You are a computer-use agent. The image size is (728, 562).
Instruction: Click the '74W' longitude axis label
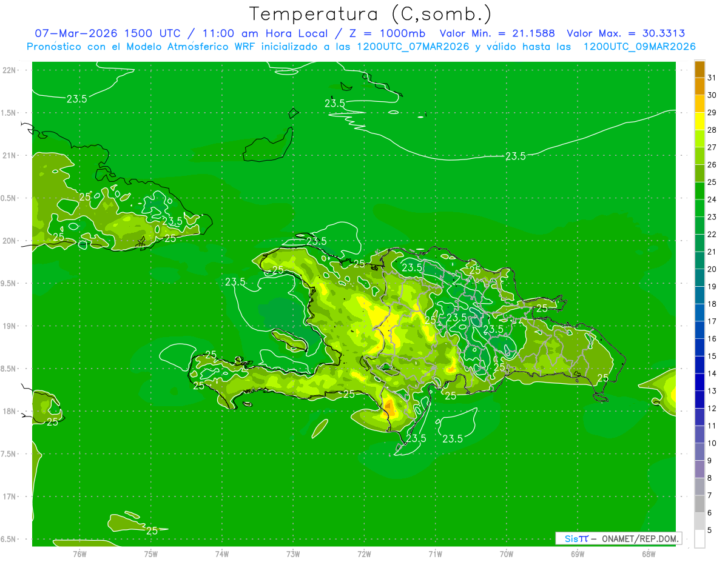point(222,554)
